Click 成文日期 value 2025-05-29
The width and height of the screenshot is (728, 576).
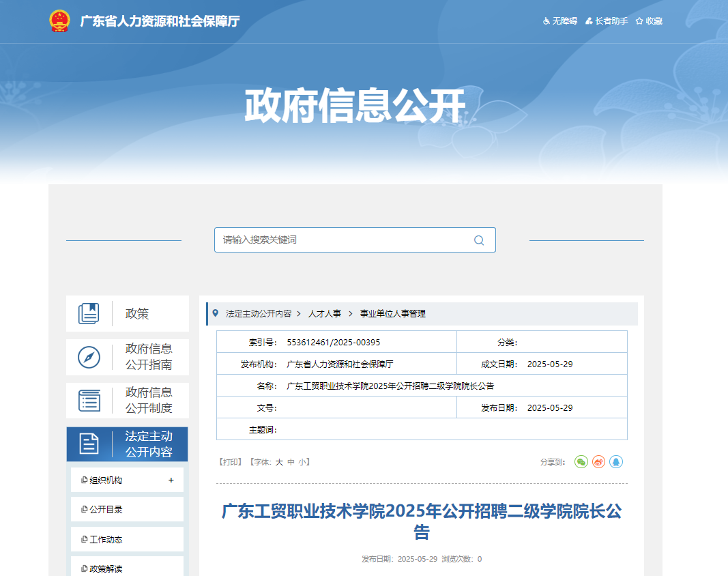pyautogui.click(x=550, y=364)
